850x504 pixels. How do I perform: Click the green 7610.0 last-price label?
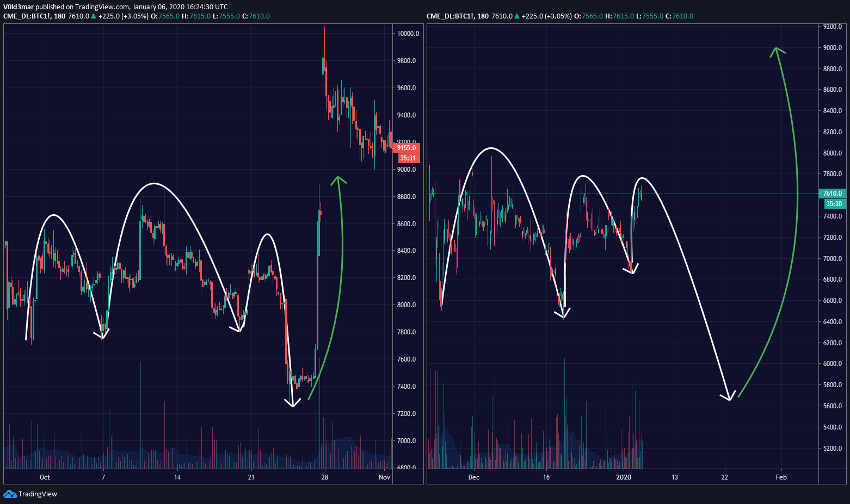tap(832, 194)
